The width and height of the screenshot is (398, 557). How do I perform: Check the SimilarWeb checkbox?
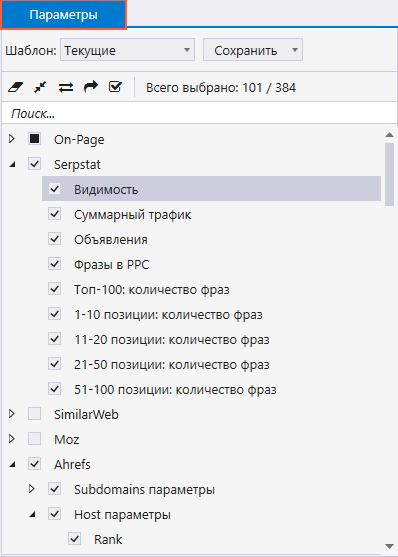tap(34, 414)
